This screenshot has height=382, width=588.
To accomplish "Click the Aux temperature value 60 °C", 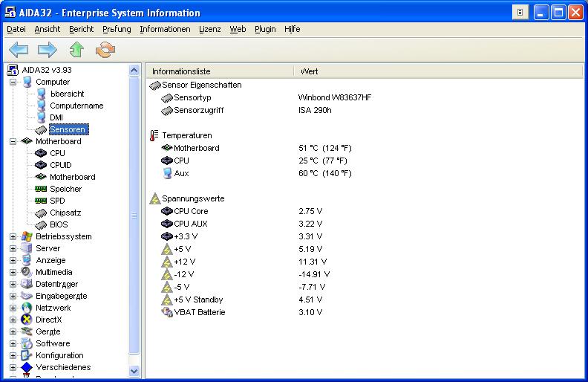I will click(324, 173).
